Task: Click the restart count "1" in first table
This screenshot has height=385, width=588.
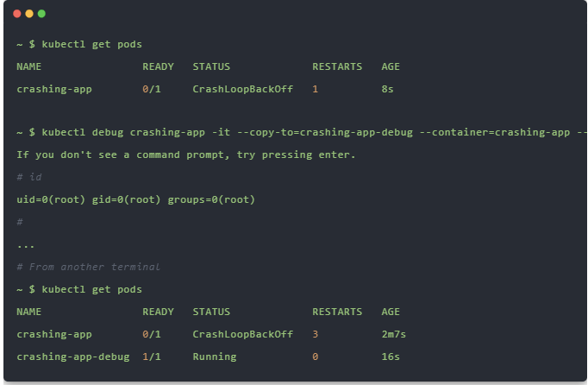Action: point(316,89)
